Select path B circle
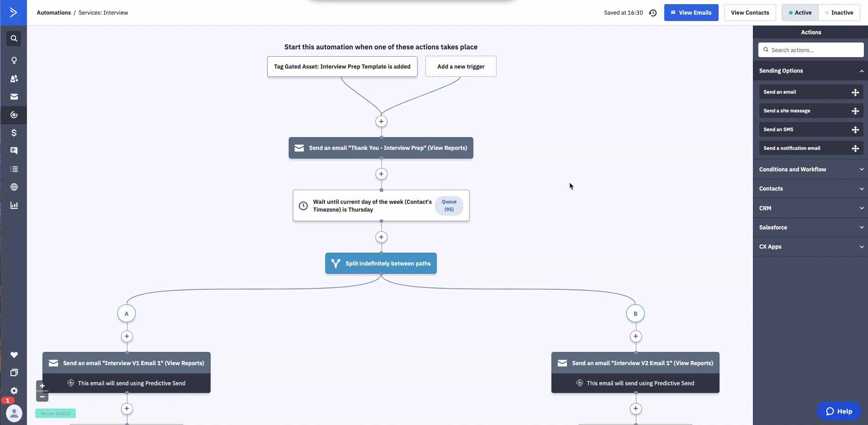Viewport: 868px width, 425px height. click(x=635, y=313)
